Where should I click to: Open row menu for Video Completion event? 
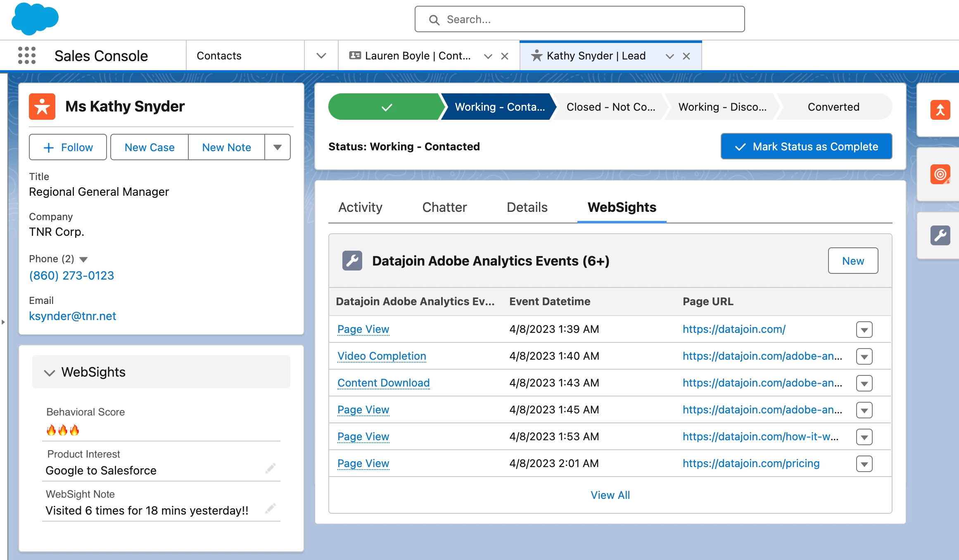(x=864, y=356)
